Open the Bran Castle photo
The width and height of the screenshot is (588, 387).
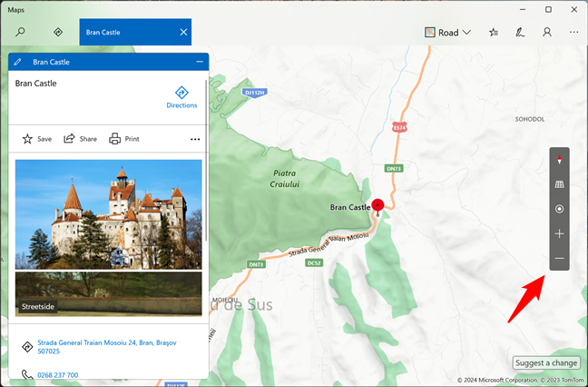(x=108, y=214)
